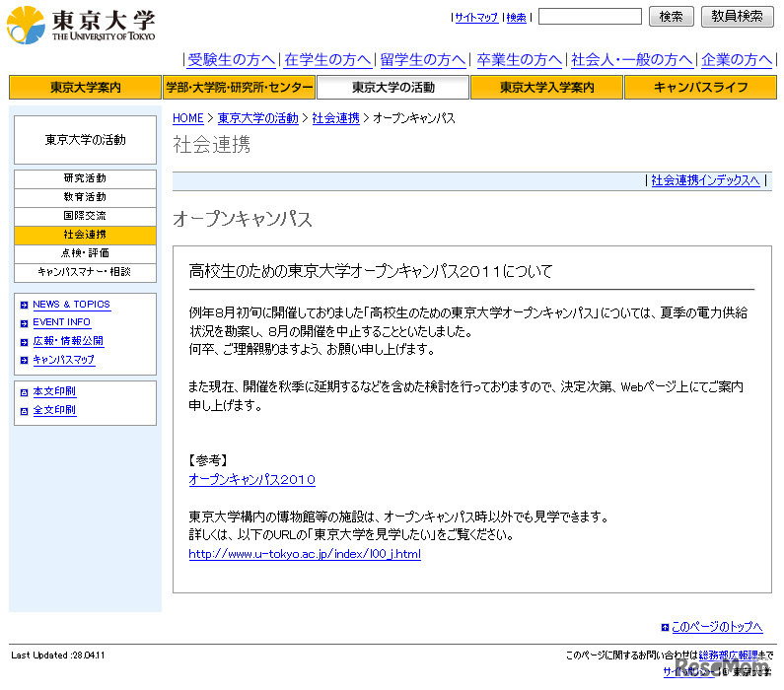This screenshot has width=784, height=690.
Task: Open EVENT INFO link
Action: pyautogui.click(x=61, y=322)
